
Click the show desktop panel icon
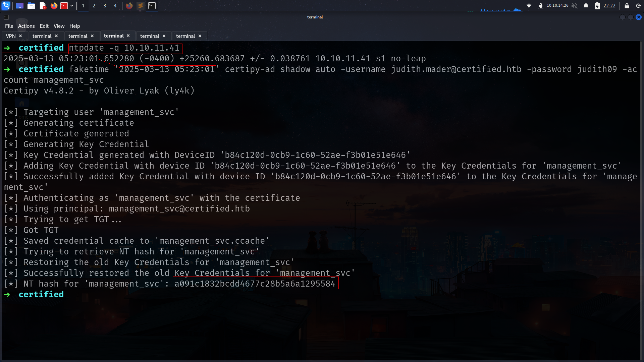(x=20, y=6)
